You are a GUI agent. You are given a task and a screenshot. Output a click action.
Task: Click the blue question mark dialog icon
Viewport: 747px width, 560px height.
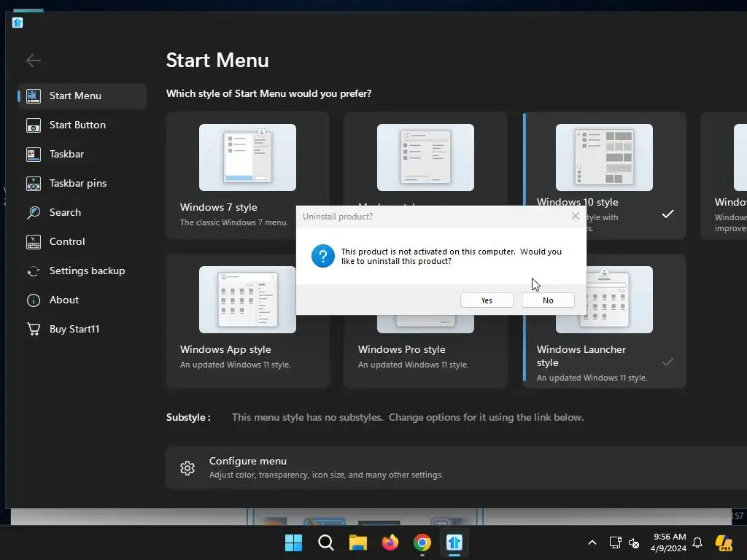(323, 256)
